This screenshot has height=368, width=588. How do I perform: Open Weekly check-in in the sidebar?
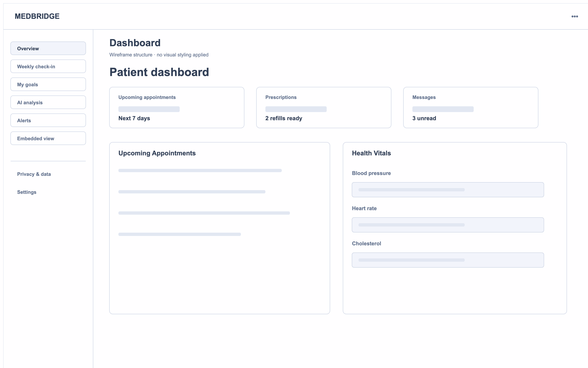click(48, 66)
